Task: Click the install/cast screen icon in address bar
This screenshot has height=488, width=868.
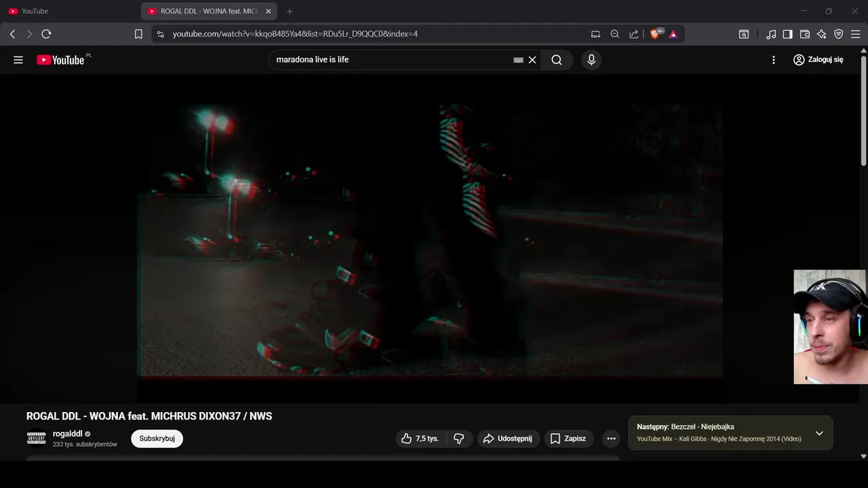Action: click(x=595, y=34)
